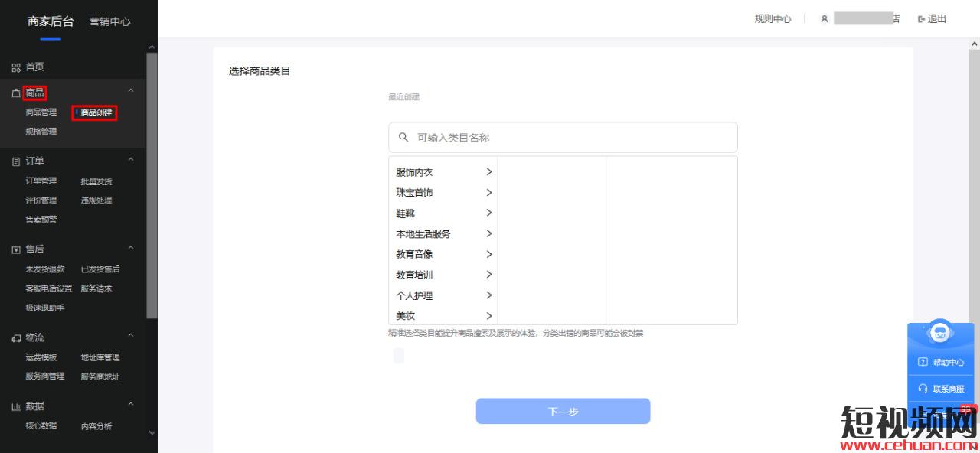Open 商品创建 menu item
Viewport: 980px width, 453px height.
tap(96, 113)
